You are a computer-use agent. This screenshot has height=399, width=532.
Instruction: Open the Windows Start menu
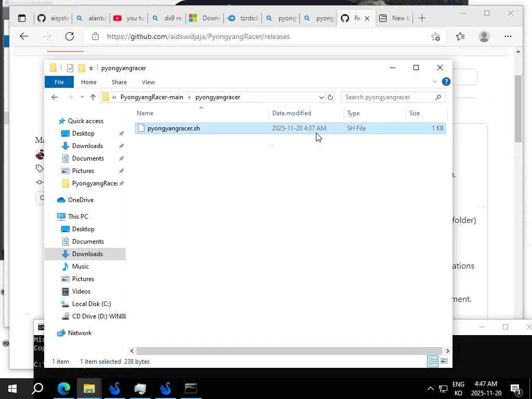pos(12,389)
